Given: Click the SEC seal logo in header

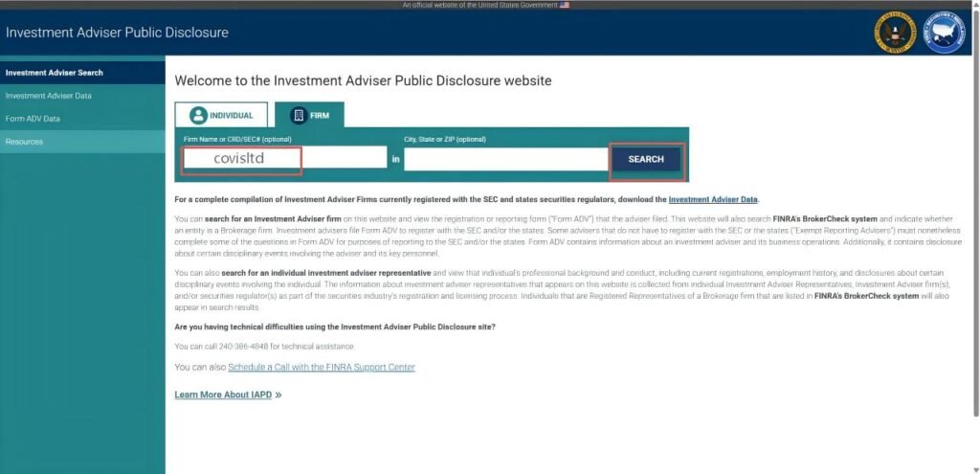Looking at the screenshot, I should pos(895,33).
